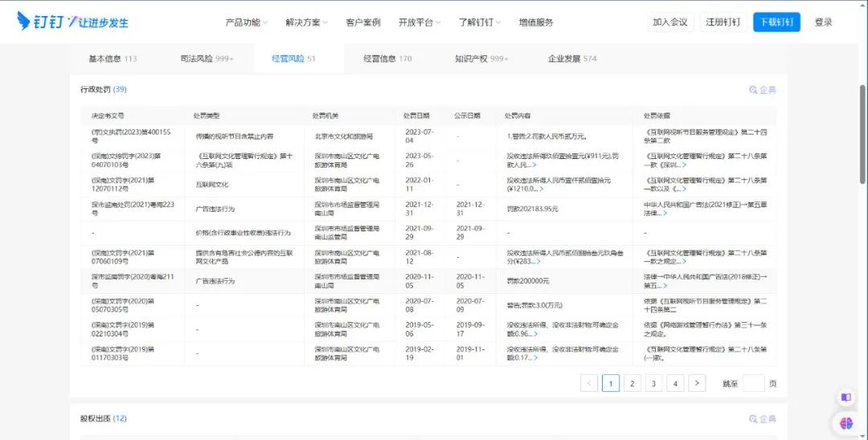Click the 处罚类型 column header

[x=207, y=116]
